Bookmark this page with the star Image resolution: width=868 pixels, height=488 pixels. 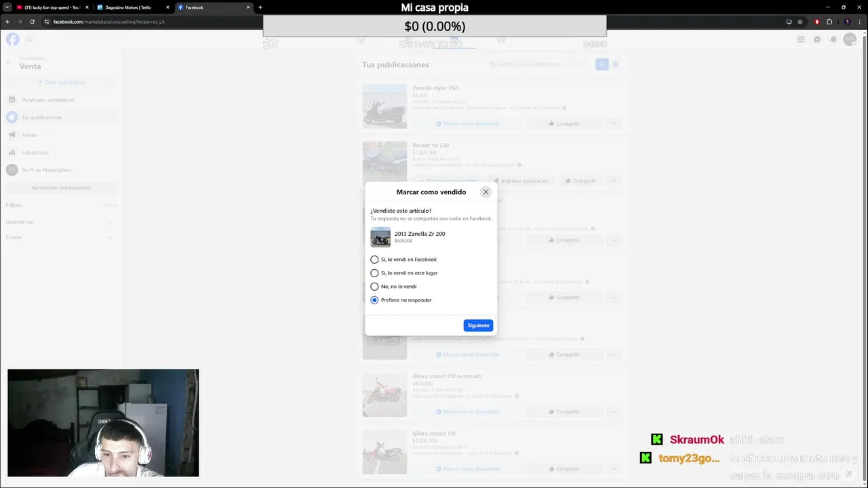click(x=800, y=22)
